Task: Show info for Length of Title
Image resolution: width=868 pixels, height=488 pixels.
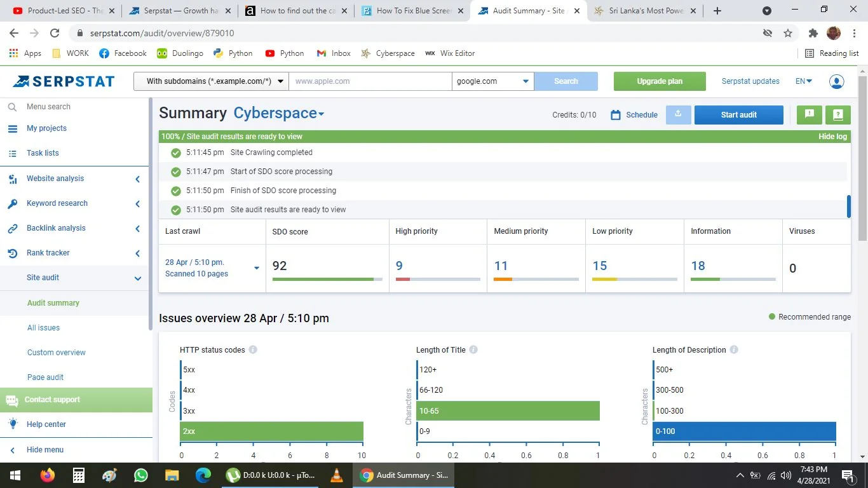Action: tap(473, 350)
